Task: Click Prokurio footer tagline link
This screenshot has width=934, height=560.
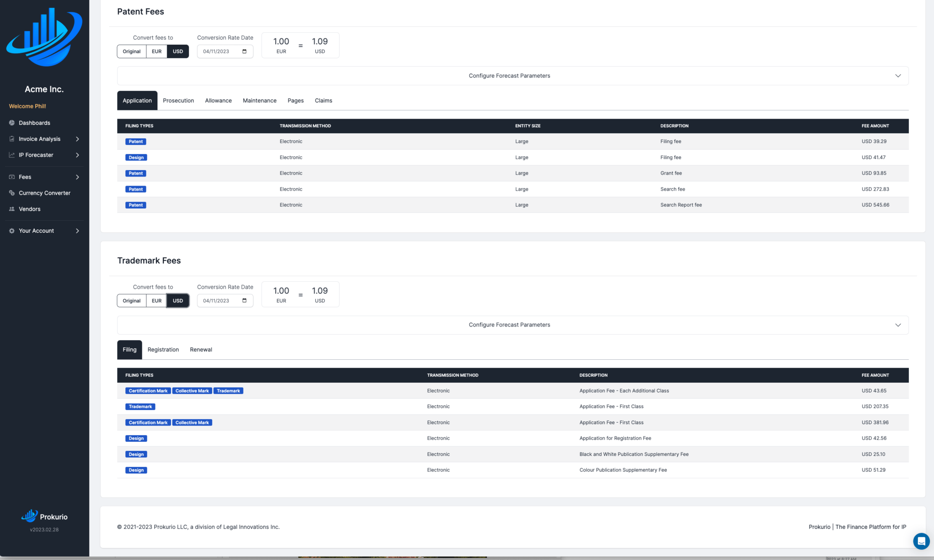Action: pyautogui.click(x=857, y=527)
